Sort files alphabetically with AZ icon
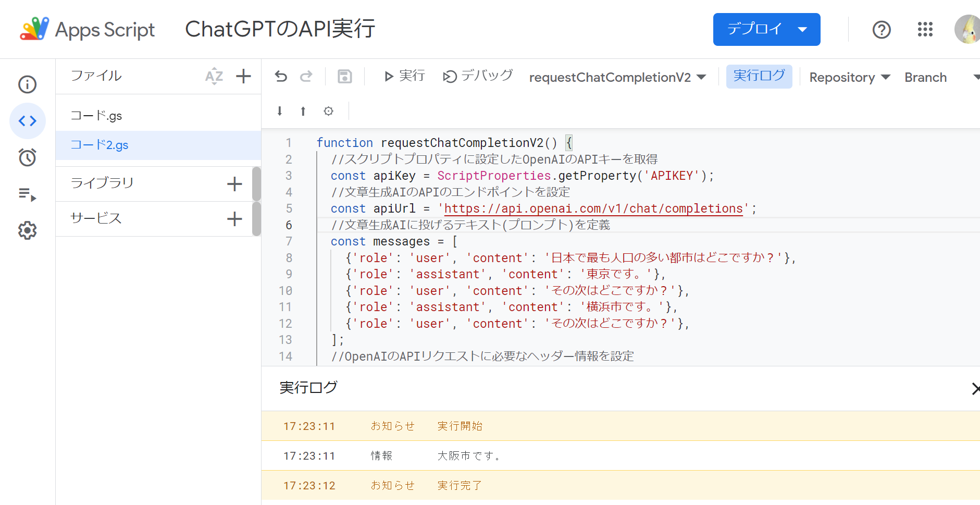Viewport: 980px width, 505px height. tap(214, 76)
